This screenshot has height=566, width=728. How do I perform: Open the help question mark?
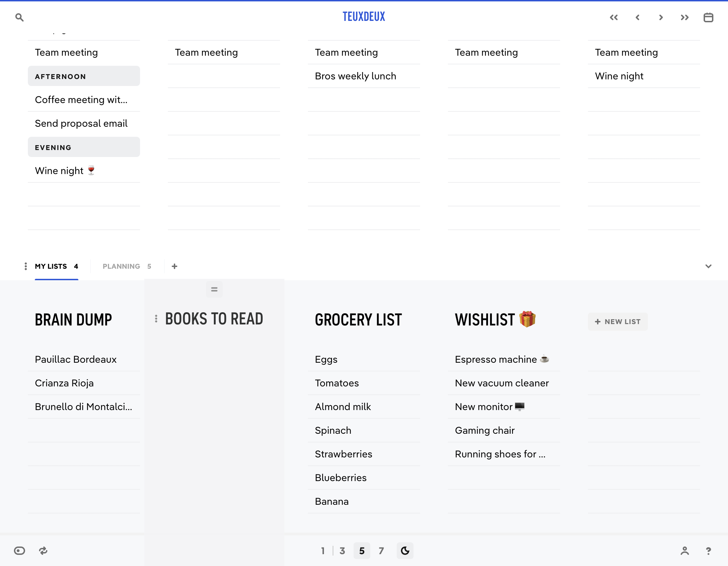(x=708, y=551)
